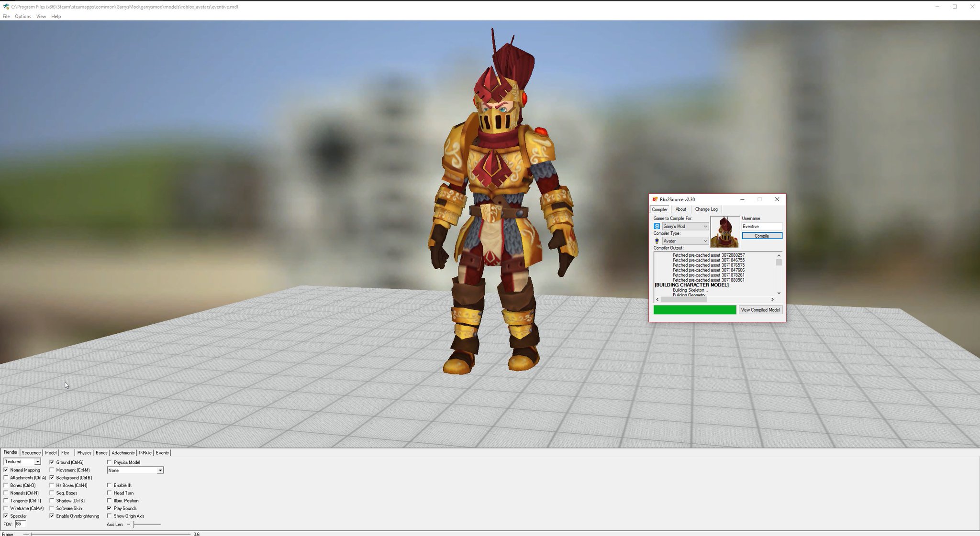Click the Rbx2Source window title icon
The width and height of the screenshot is (980, 536).
point(655,199)
